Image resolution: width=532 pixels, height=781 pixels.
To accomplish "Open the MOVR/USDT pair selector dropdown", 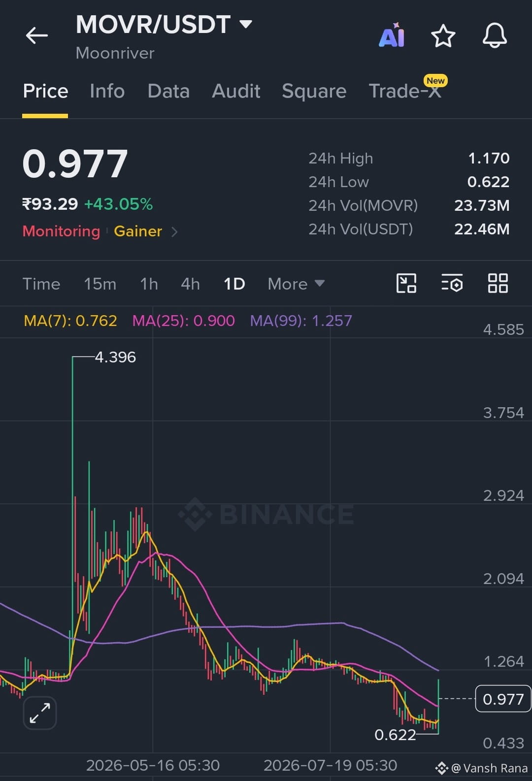I will point(245,24).
